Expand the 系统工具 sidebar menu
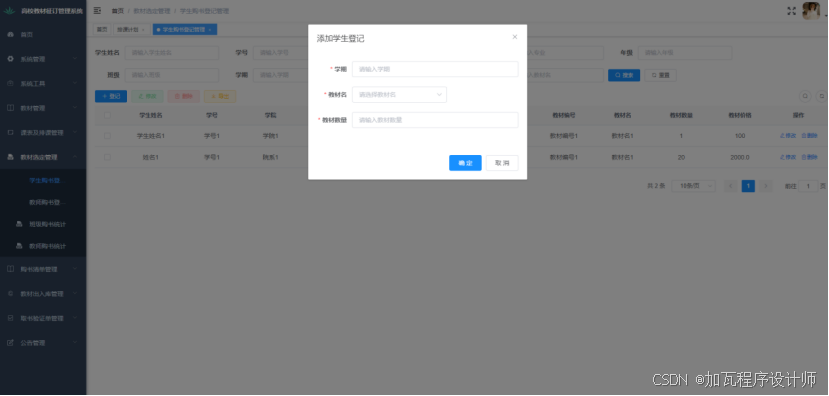 (x=43, y=84)
